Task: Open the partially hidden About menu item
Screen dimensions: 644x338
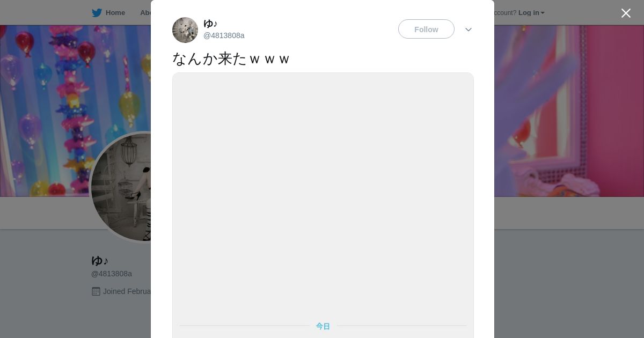Action: pyautogui.click(x=145, y=13)
